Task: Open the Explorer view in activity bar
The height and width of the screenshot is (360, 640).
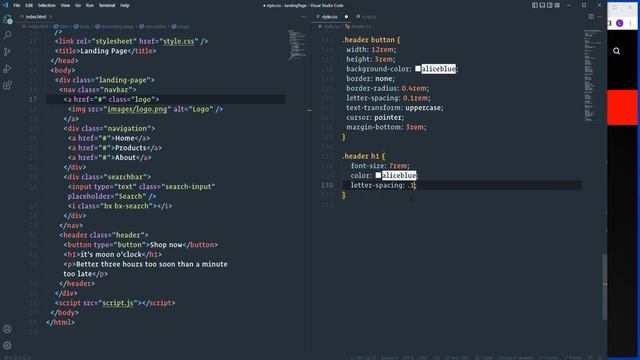Action: point(7,19)
